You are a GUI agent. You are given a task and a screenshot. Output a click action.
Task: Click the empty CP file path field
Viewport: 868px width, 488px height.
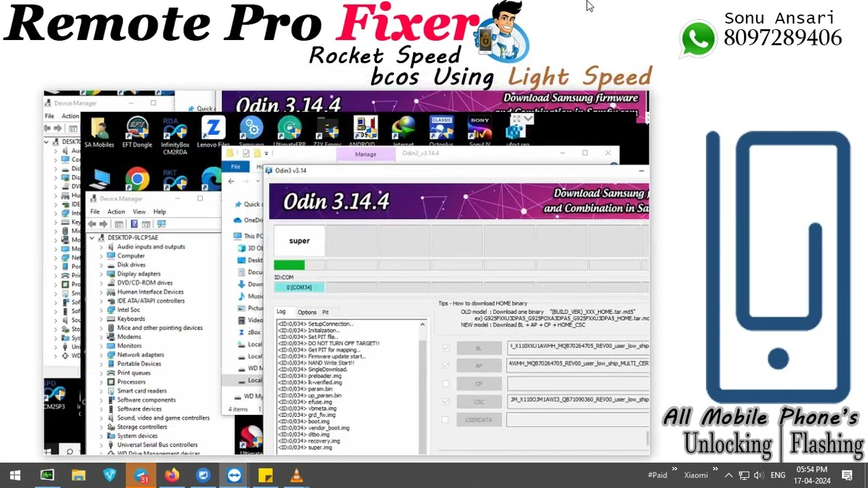pyautogui.click(x=578, y=384)
